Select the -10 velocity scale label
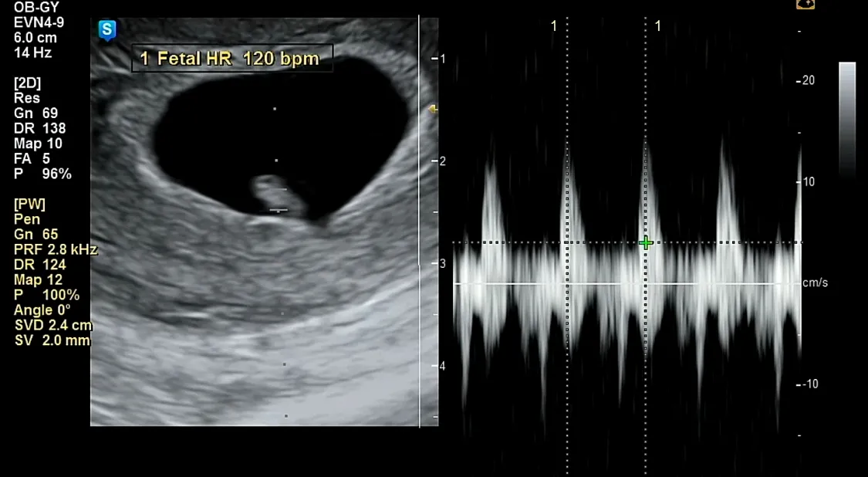Viewport: 868px width, 477px height. (808, 384)
